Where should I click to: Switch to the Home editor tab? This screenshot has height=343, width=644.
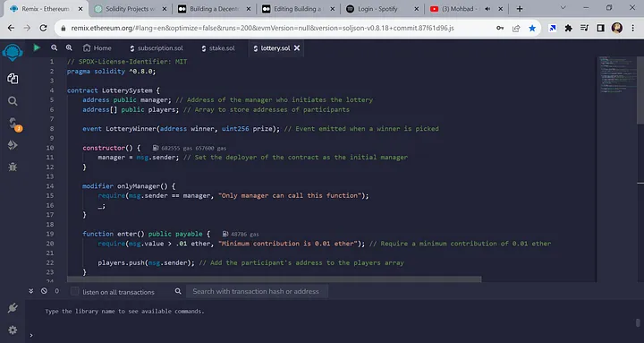[97, 48]
